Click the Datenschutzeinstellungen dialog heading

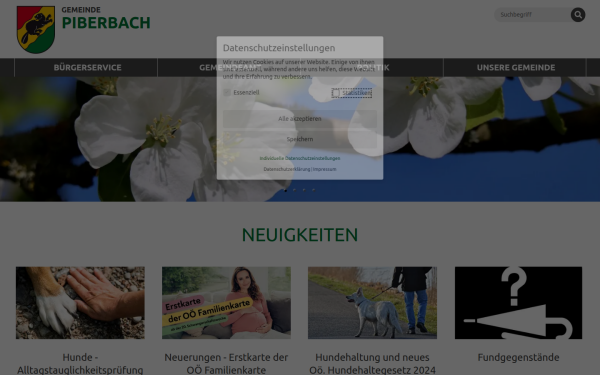pos(279,48)
